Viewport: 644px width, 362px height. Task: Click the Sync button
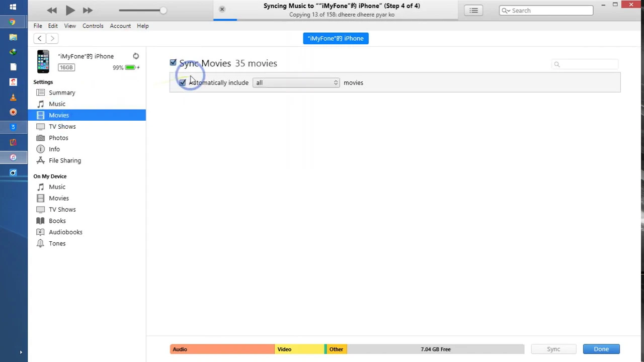click(553, 349)
